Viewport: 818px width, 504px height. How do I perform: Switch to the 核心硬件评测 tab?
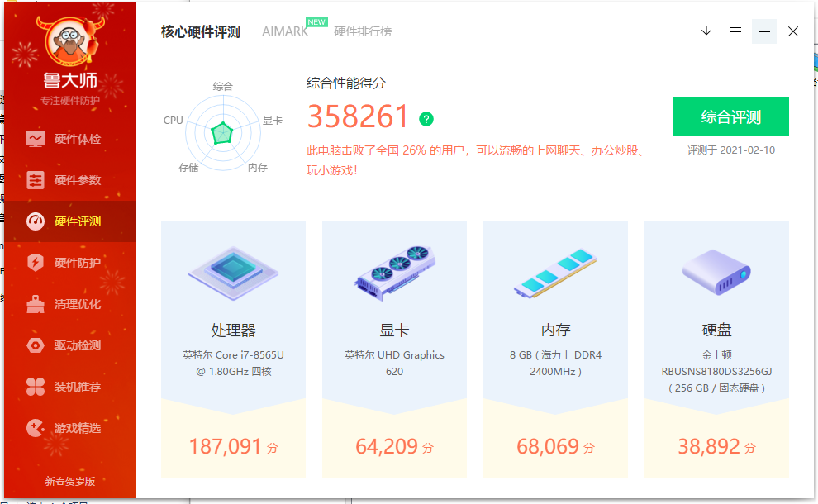(200, 32)
